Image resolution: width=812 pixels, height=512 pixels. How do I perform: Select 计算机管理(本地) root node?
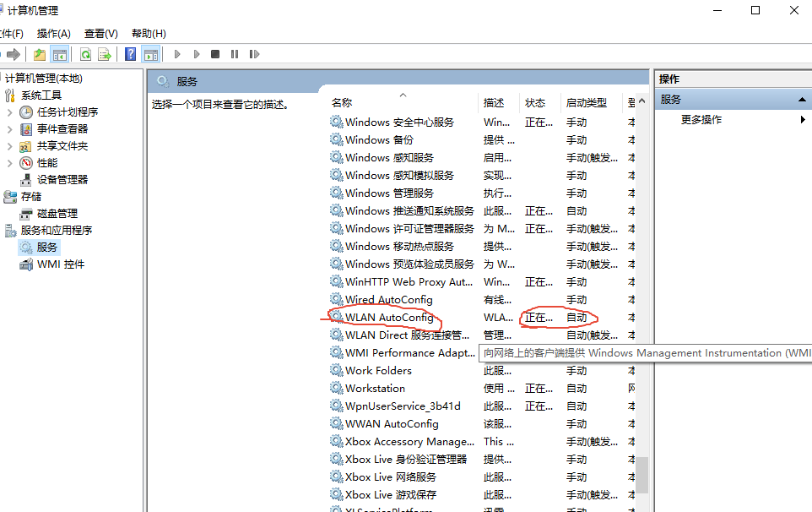coord(44,79)
